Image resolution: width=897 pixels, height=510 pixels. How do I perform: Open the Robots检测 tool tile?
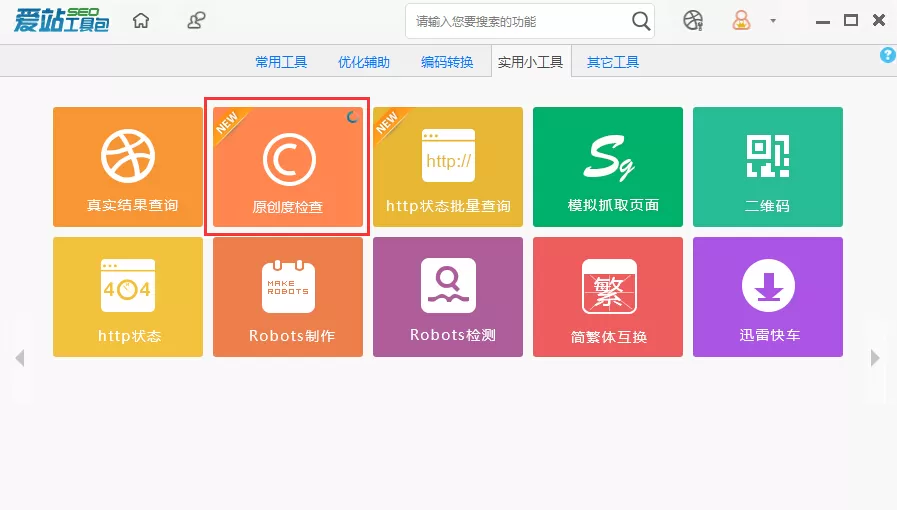pyautogui.click(x=448, y=297)
